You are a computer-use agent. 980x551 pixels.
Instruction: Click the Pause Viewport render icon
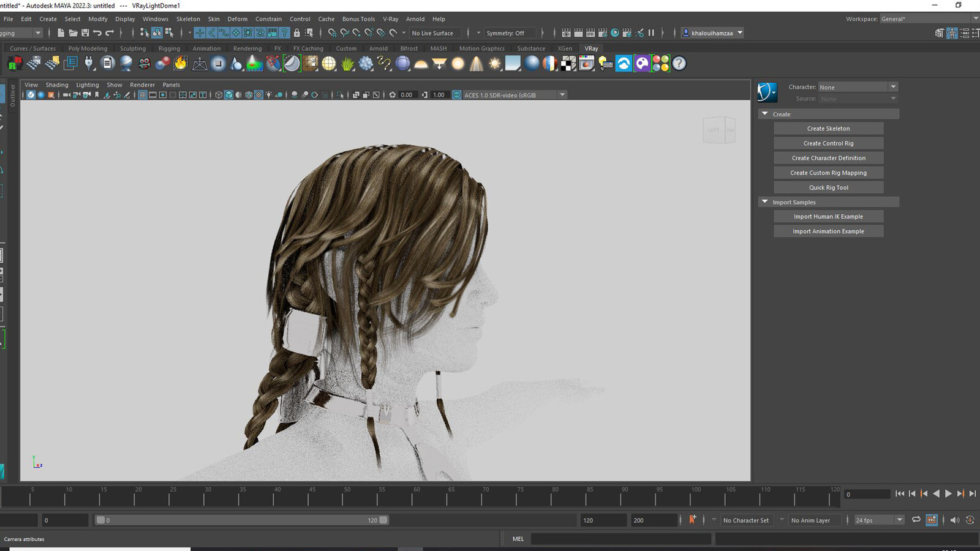(x=651, y=33)
